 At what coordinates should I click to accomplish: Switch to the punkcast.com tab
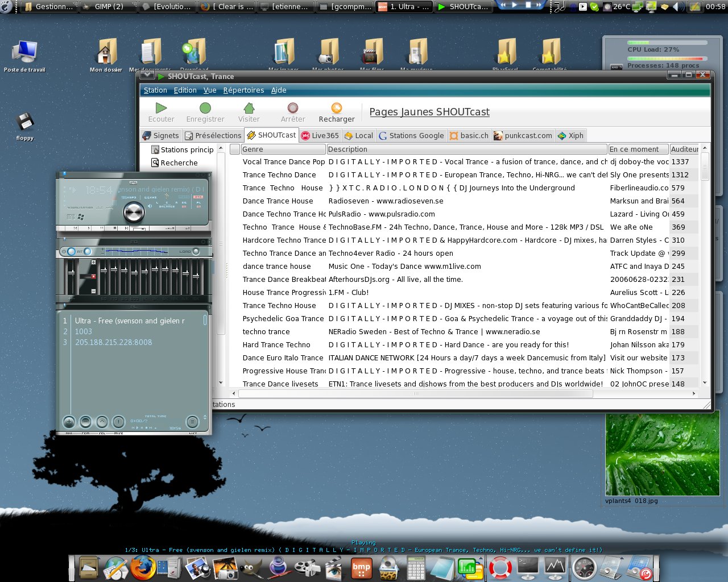point(523,135)
